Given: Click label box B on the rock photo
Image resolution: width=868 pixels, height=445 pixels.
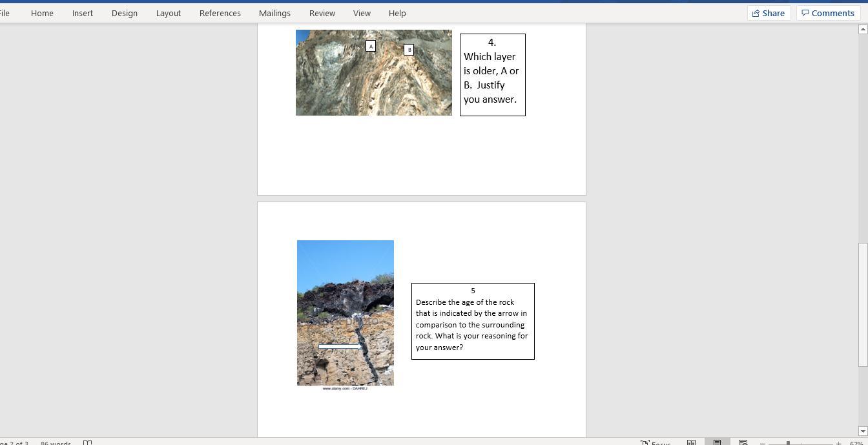Looking at the screenshot, I should pyautogui.click(x=409, y=50).
